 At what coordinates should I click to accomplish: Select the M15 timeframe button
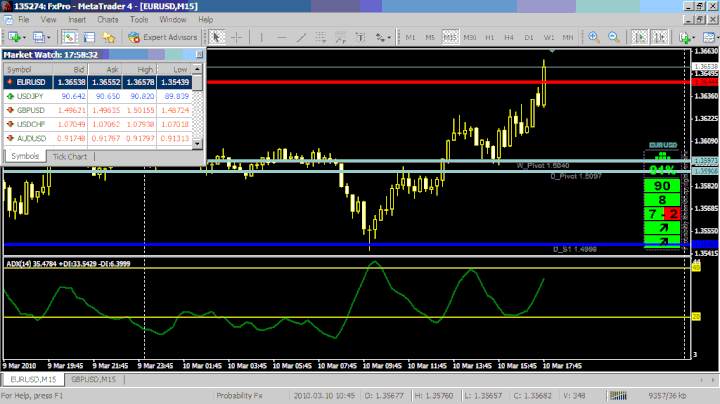(450, 37)
